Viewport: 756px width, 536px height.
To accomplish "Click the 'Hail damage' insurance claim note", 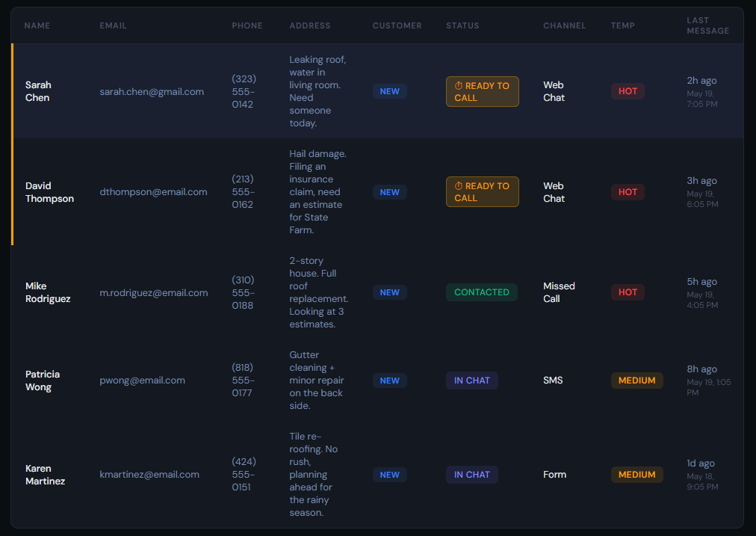I will pos(317,192).
